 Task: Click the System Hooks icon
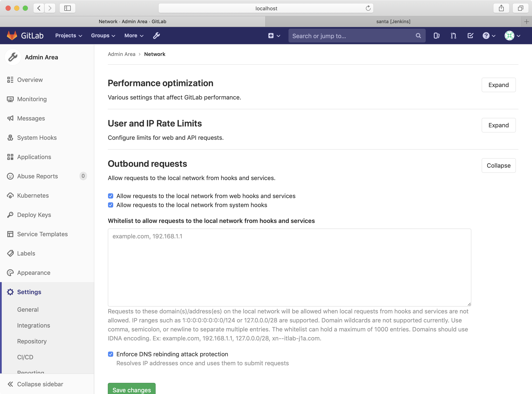point(10,138)
